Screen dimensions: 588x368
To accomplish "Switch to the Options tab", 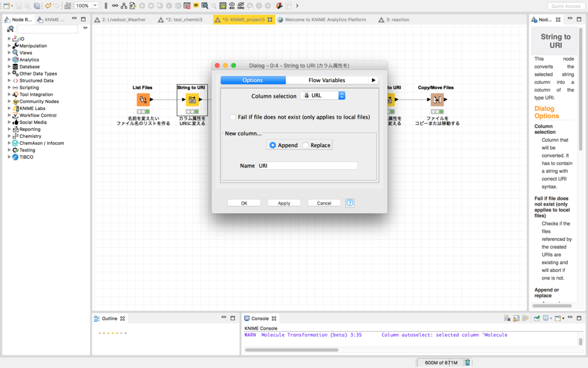I will click(253, 80).
